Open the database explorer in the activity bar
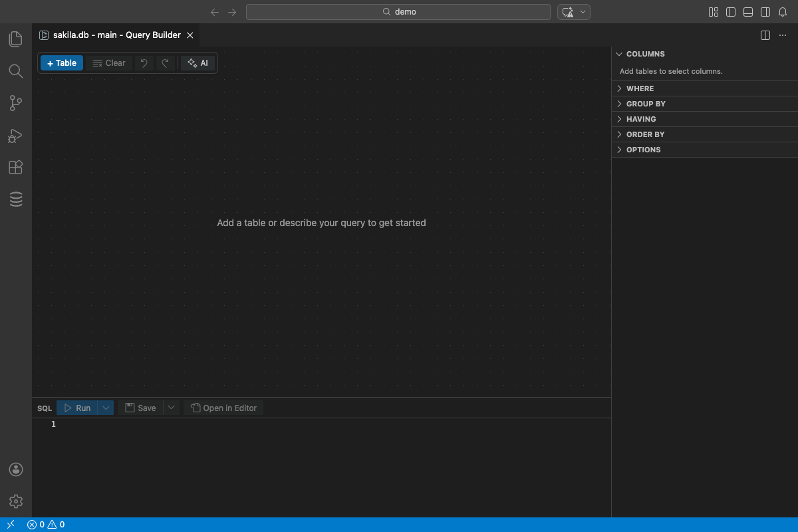This screenshot has height=532, width=798. pyautogui.click(x=15, y=199)
